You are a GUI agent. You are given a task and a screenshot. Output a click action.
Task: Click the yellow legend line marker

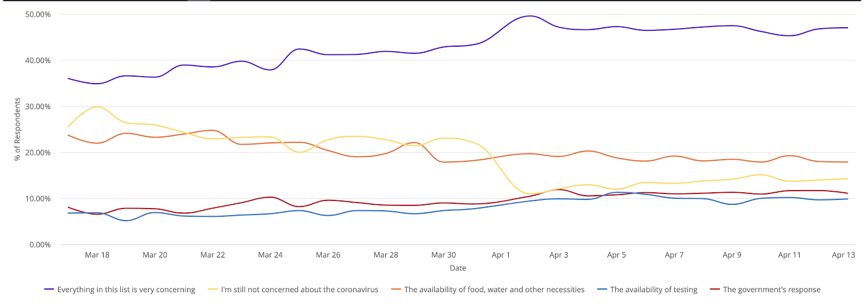[213, 290]
